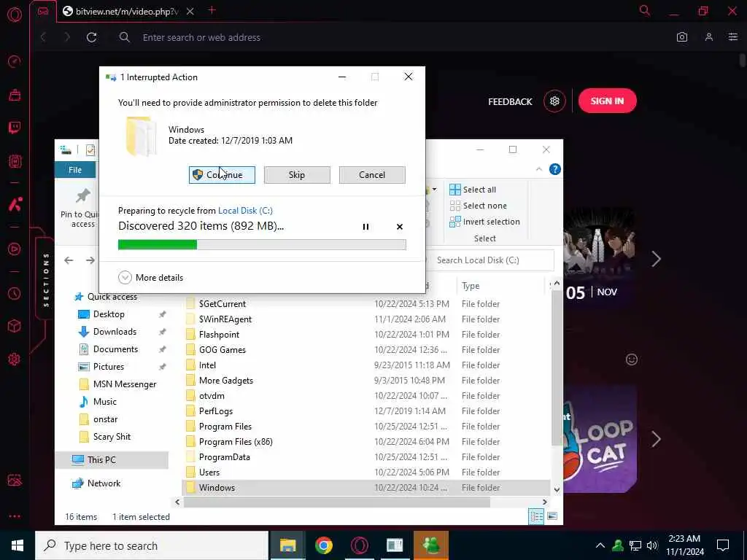This screenshot has height=560, width=747.
Task: Click the green recycle progress bar
Action: (x=262, y=245)
